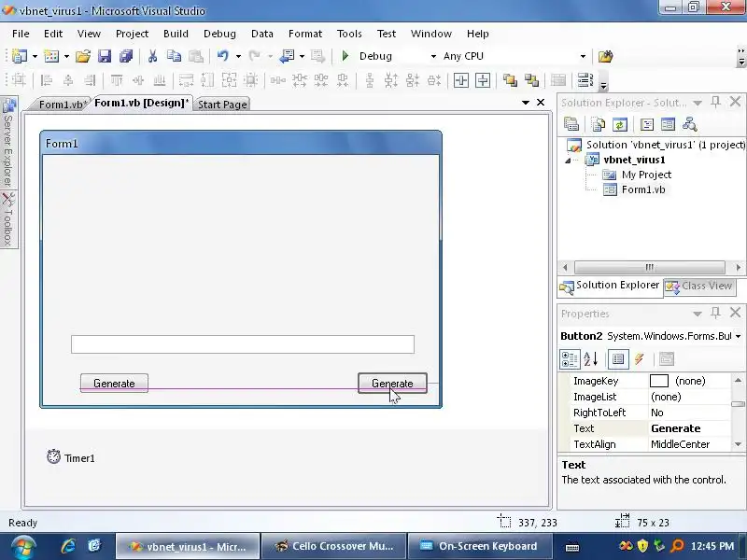Show Events with the lightning bolt icon

coord(640,359)
